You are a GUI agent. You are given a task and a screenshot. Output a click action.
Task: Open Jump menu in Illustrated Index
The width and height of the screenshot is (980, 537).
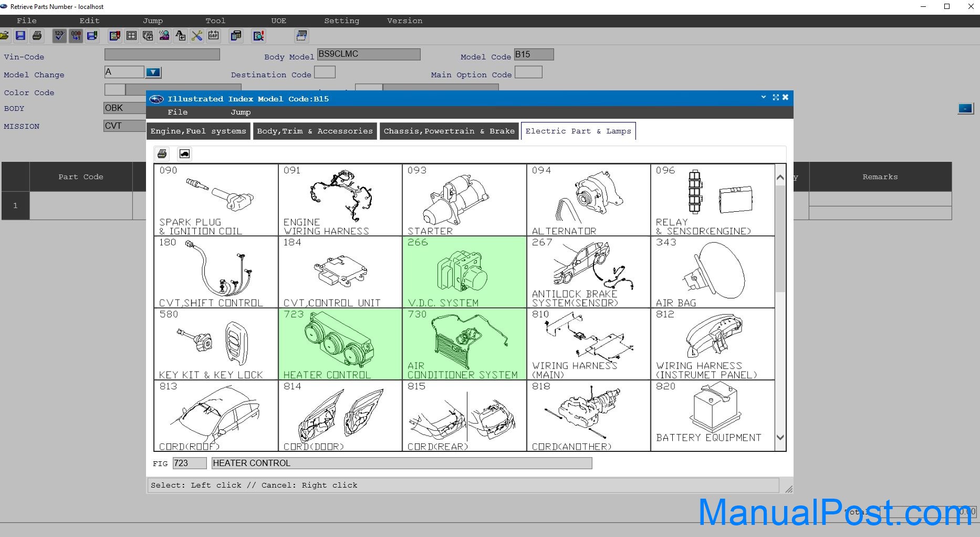[241, 112]
